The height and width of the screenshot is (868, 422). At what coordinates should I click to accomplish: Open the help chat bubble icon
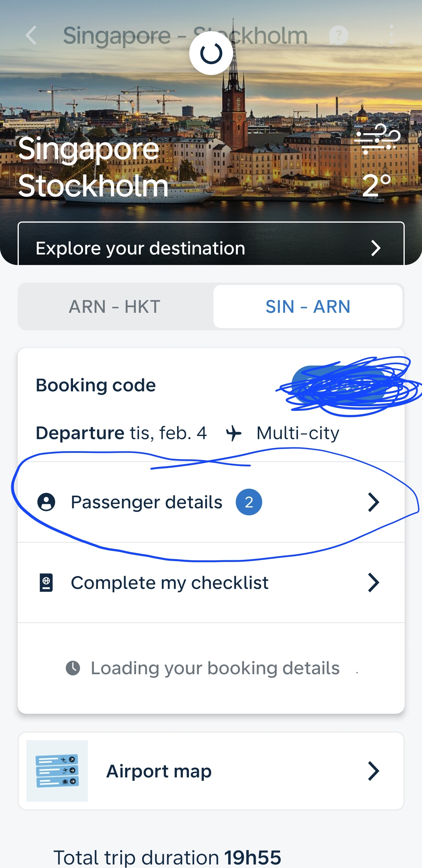tap(338, 35)
